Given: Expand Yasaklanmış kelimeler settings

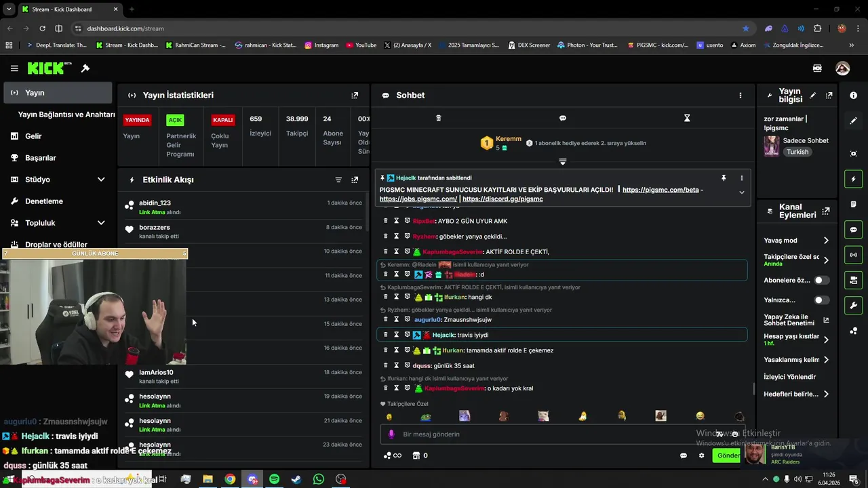Looking at the screenshot, I should tap(826, 360).
